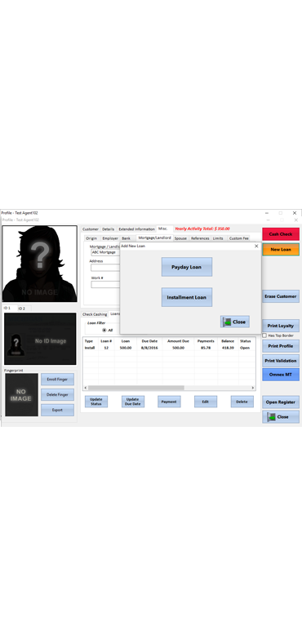Screen dimensions: 302x644
Task: Click Print Validation button
Action: click(x=281, y=361)
